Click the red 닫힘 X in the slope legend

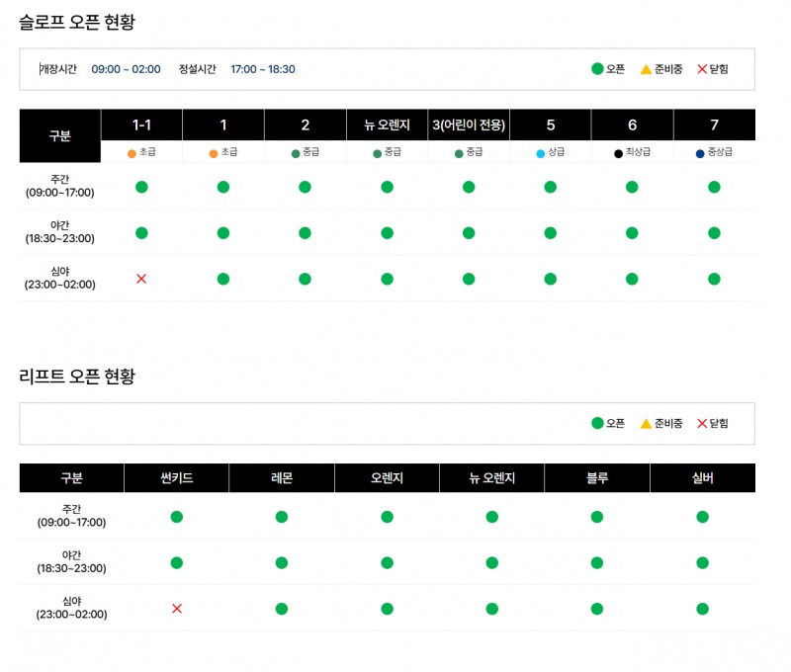(x=702, y=69)
